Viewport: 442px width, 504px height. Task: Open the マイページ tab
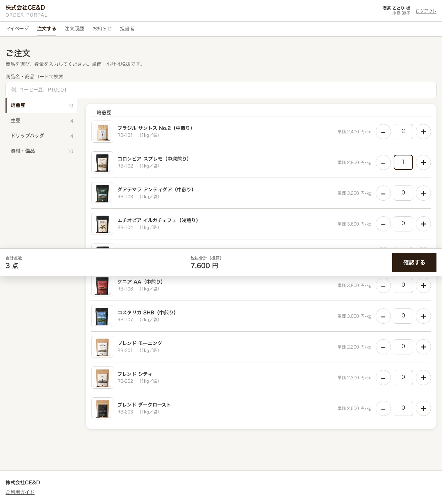(17, 29)
